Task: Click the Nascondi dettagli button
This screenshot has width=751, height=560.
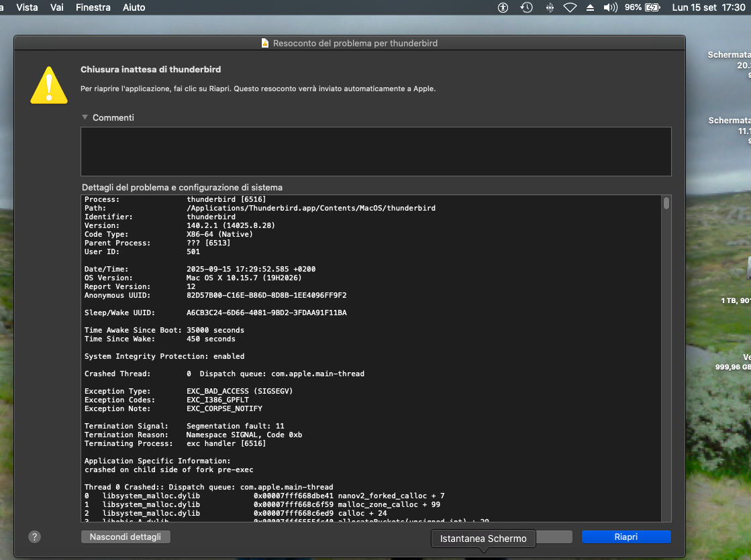Action: [126, 537]
